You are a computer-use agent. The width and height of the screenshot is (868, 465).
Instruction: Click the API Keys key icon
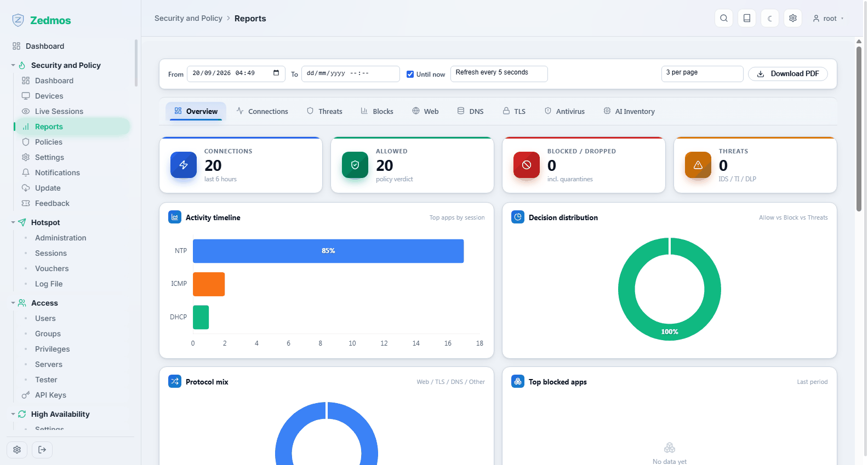26,395
